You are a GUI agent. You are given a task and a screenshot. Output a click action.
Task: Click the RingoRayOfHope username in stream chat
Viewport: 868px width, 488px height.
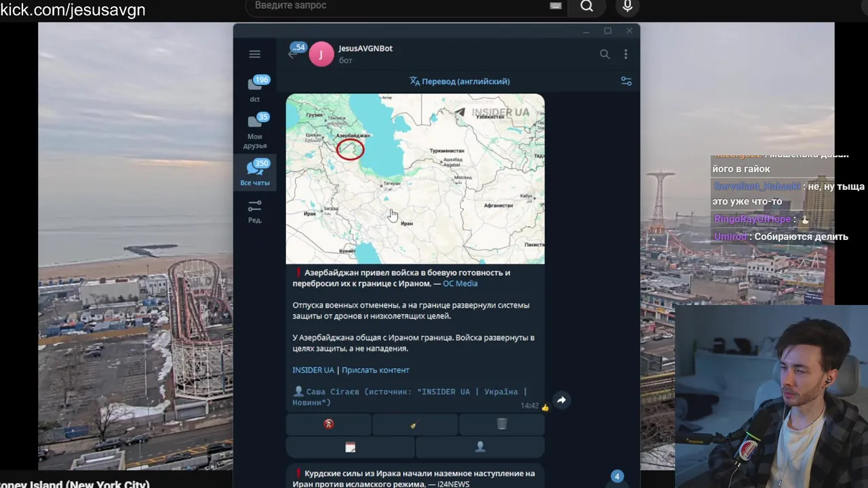coord(753,219)
